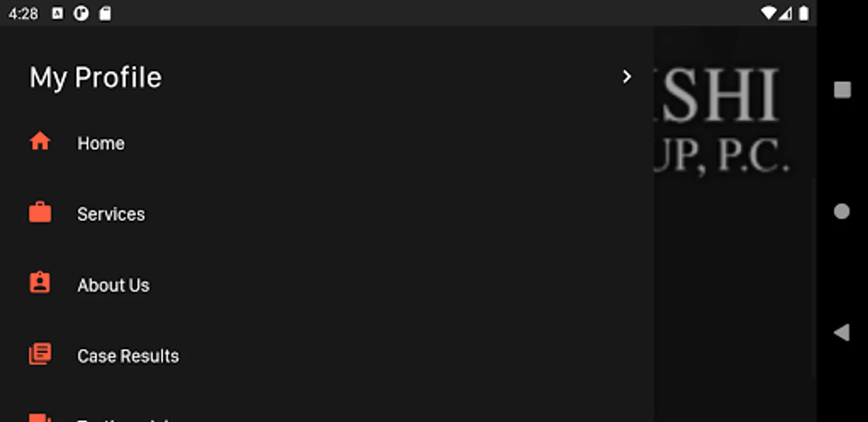Tap the About Us badge icon
The image size is (868, 422).
(x=40, y=283)
